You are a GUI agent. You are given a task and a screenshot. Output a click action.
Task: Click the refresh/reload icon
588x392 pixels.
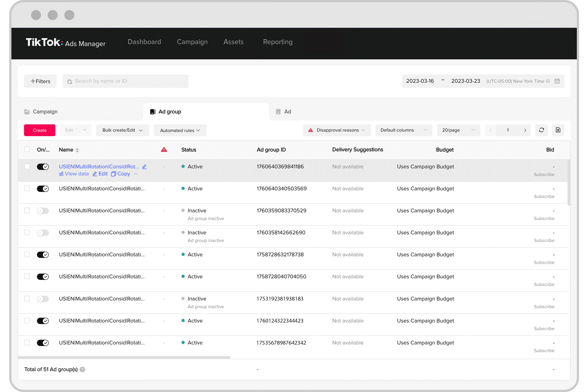pyautogui.click(x=541, y=130)
